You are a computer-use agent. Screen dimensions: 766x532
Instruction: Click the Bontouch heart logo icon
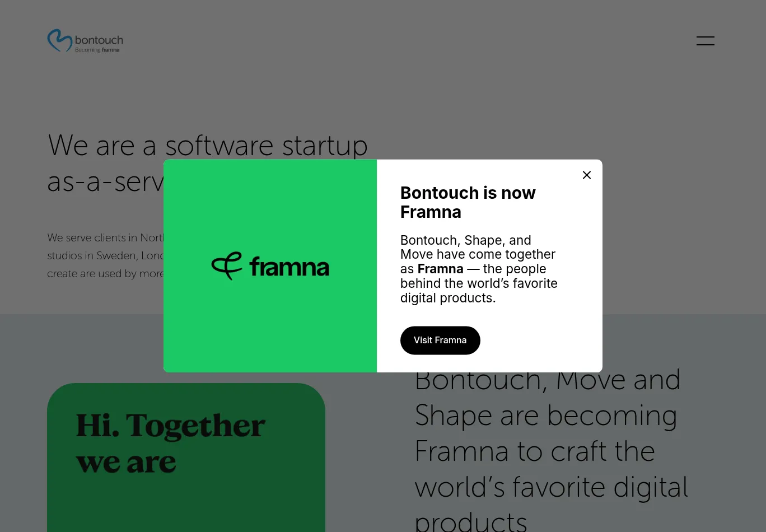59,40
